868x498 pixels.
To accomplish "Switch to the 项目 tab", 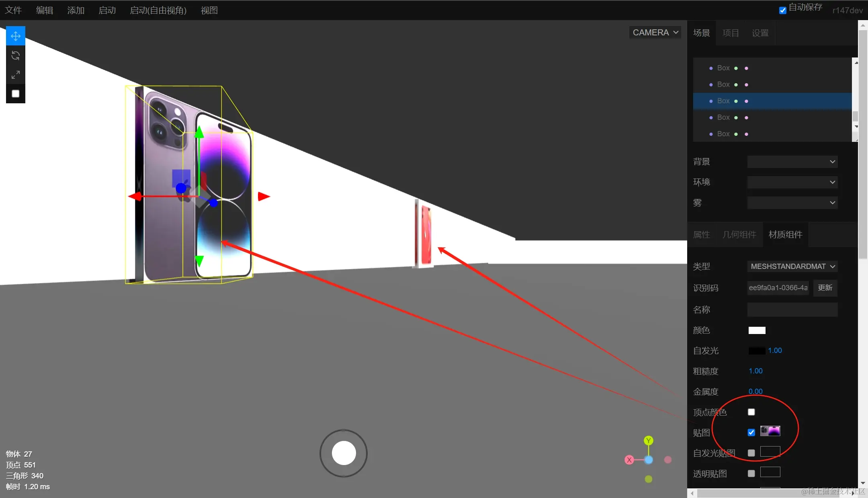I will tap(731, 33).
